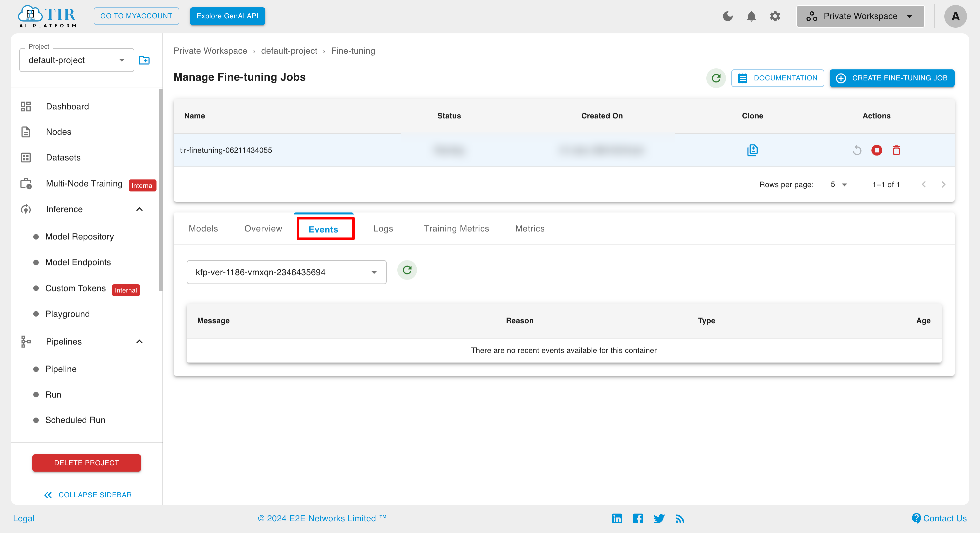Go to next page arrow
The image size is (980, 533).
tap(943, 184)
